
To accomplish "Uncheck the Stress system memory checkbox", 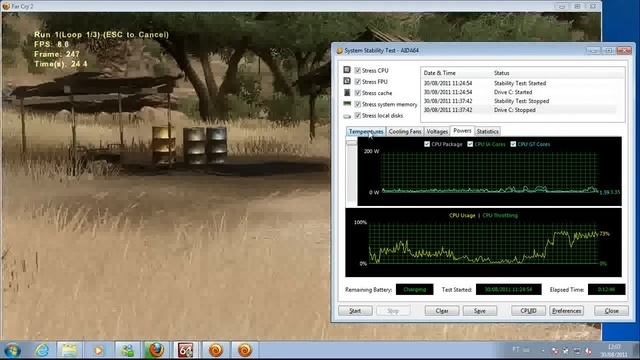I will pos(358,104).
